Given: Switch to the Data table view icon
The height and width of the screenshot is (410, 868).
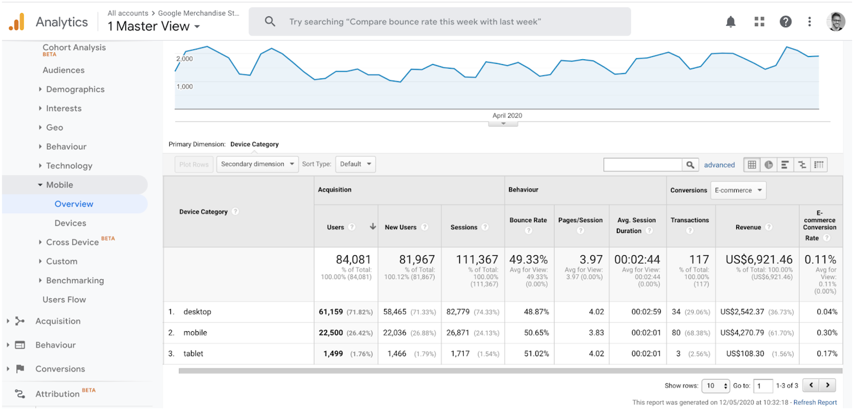Looking at the screenshot, I should click(x=752, y=165).
